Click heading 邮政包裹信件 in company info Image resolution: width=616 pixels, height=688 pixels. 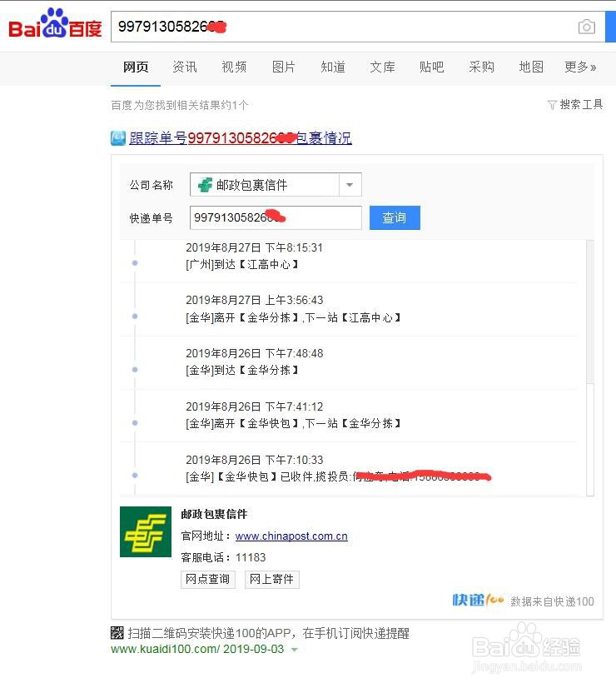click(x=215, y=514)
